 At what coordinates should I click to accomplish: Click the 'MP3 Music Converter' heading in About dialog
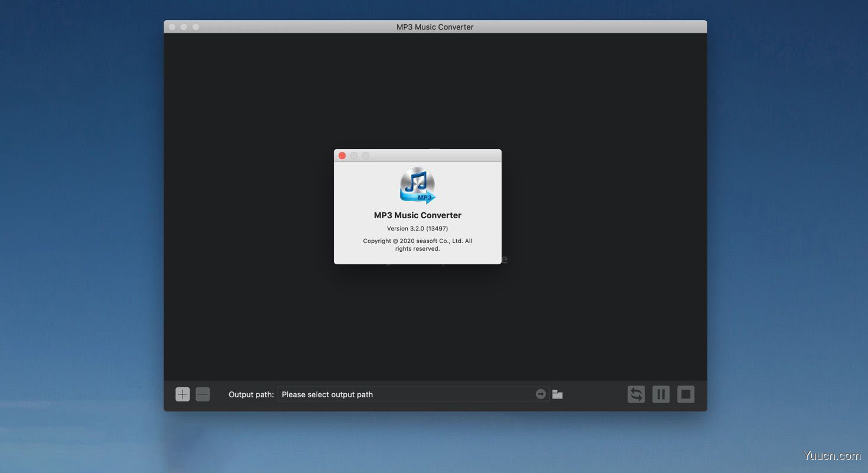point(418,215)
